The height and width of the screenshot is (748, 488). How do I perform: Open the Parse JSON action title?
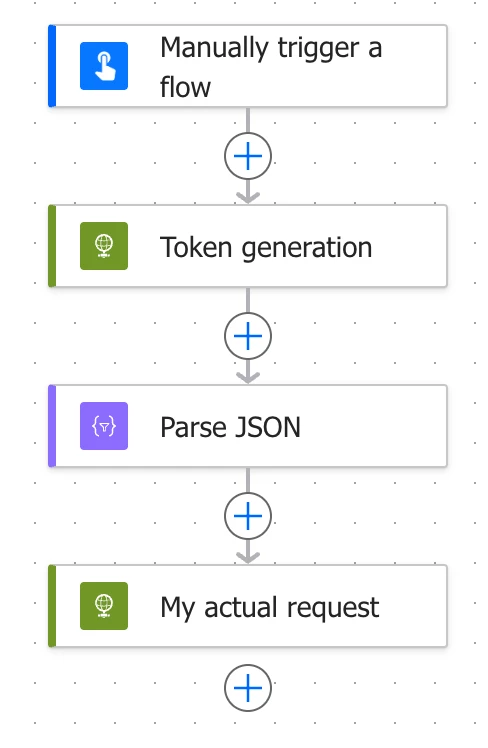pyautogui.click(x=230, y=427)
